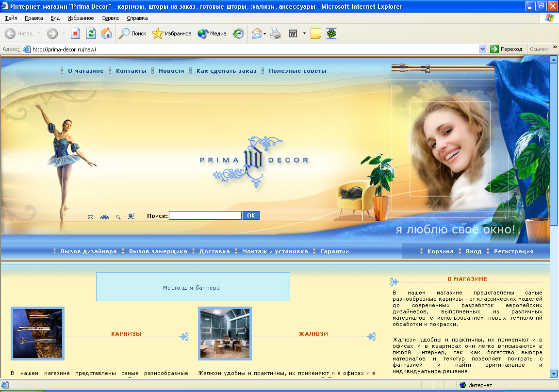Click the vertical scrollbar down arrow
Viewport: 559px width, 392px height.
(x=554, y=374)
